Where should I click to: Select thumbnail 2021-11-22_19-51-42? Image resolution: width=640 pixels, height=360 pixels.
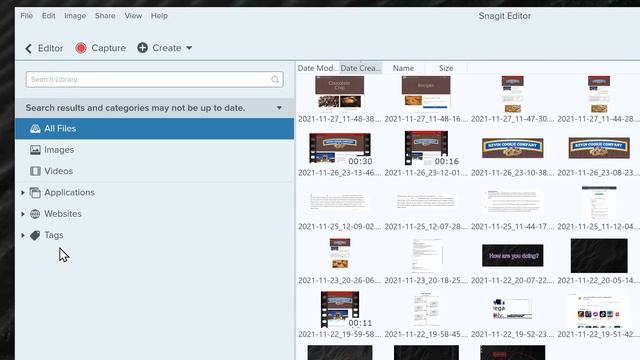[599, 311]
